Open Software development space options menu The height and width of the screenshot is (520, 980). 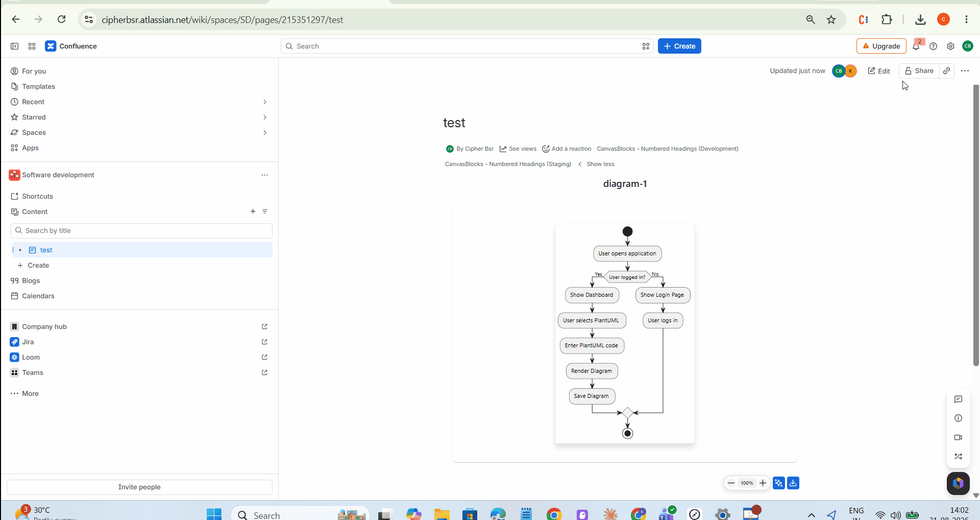(264, 175)
